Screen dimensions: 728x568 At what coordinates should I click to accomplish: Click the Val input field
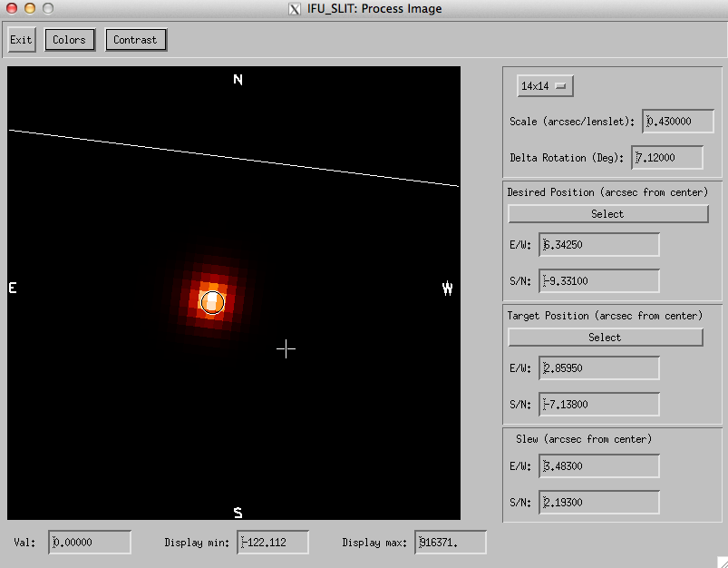(90, 543)
